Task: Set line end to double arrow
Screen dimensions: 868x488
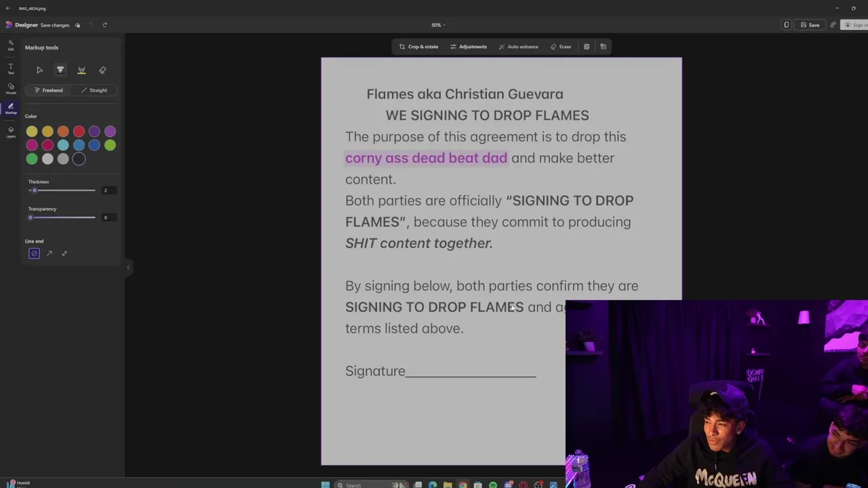Action: point(64,253)
